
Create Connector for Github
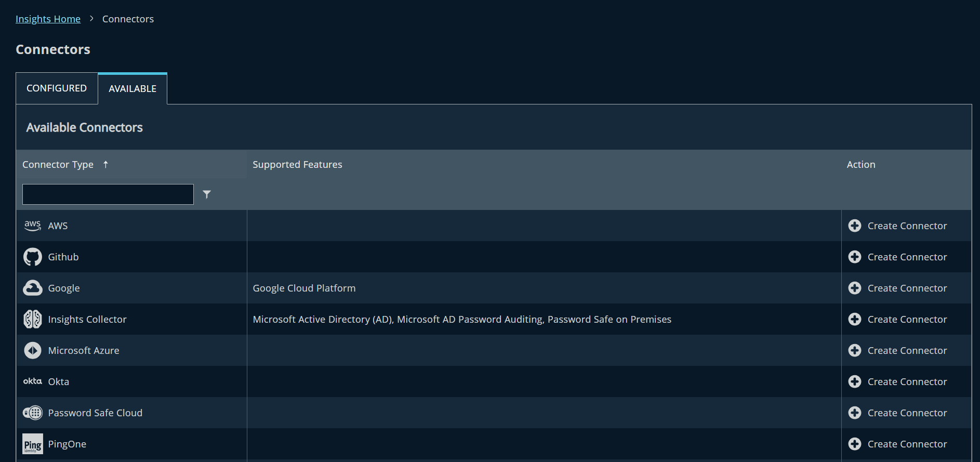(x=907, y=257)
